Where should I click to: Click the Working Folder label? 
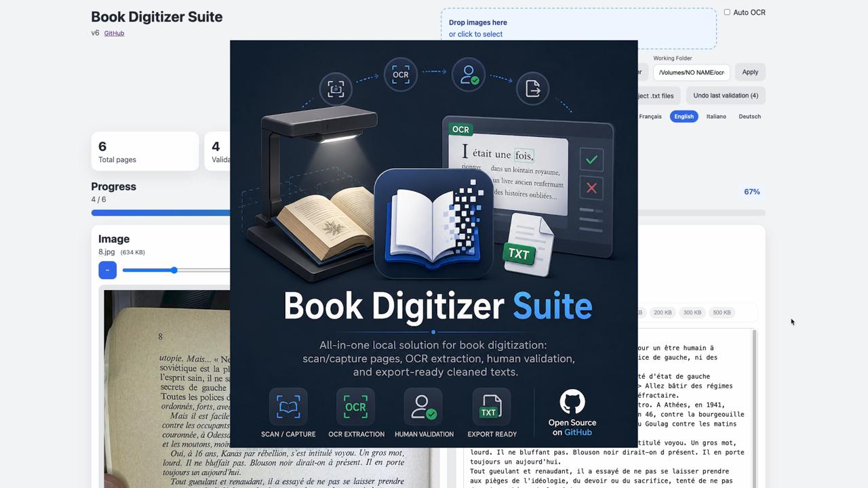pos(673,58)
